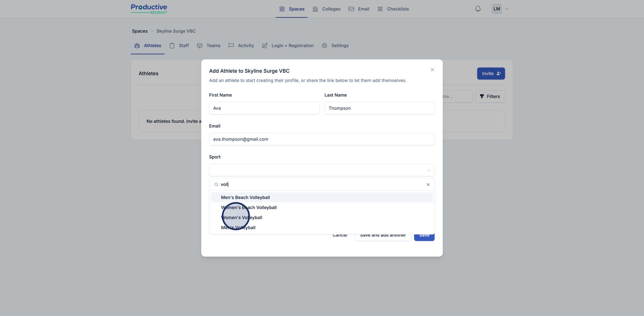Open the Email navigation item
Viewport: 644px width, 316px height.
tap(359, 9)
